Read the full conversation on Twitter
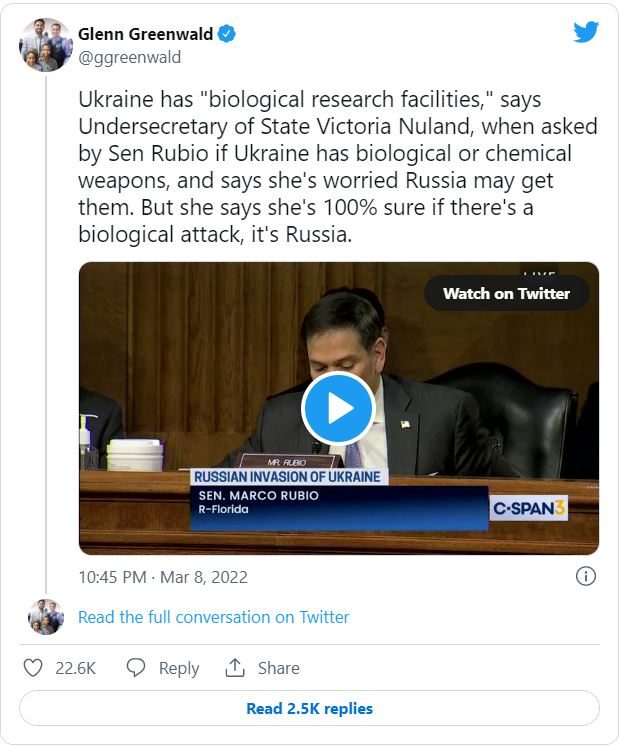Screen dimensions: 619x746 click(x=214, y=617)
